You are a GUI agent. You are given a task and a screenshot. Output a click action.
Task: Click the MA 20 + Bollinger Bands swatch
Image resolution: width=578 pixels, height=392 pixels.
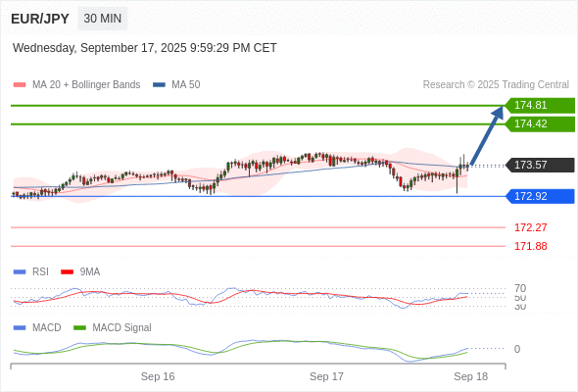tap(20, 85)
